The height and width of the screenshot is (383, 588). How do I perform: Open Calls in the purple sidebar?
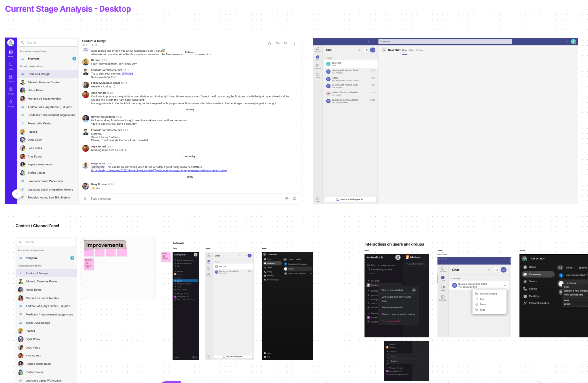tap(10, 66)
